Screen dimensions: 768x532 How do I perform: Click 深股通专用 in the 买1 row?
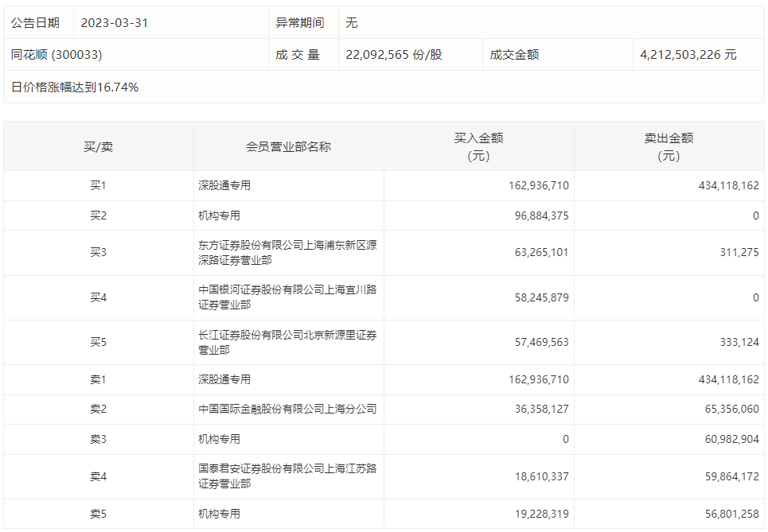point(224,185)
